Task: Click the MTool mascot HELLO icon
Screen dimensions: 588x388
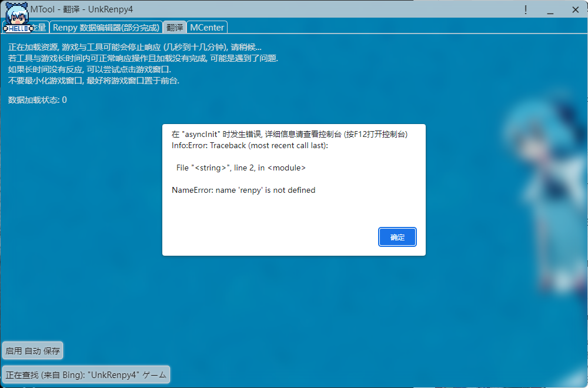Action: click(x=16, y=16)
